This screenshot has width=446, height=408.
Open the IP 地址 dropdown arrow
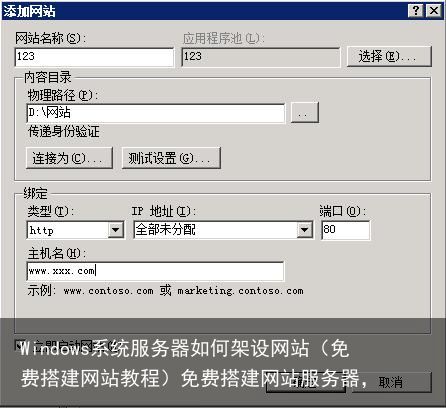(x=304, y=230)
